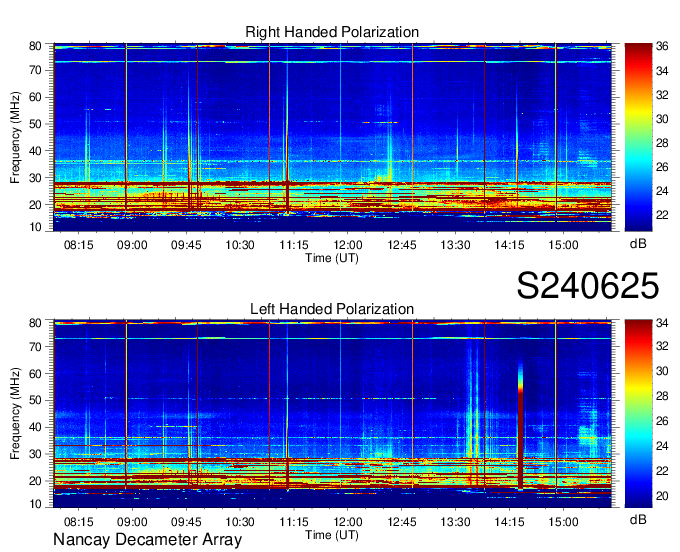Screen dimensions: 680x552
Task: Click the 80 MHz tick on the right-handed frequency axis
Action: [35, 46]
